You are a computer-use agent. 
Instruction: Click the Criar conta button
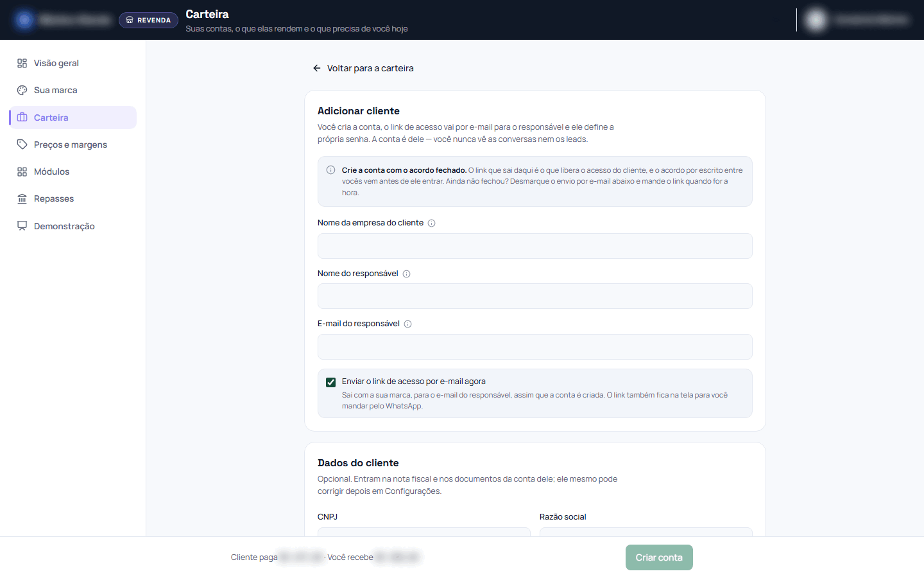coord(659,557)
